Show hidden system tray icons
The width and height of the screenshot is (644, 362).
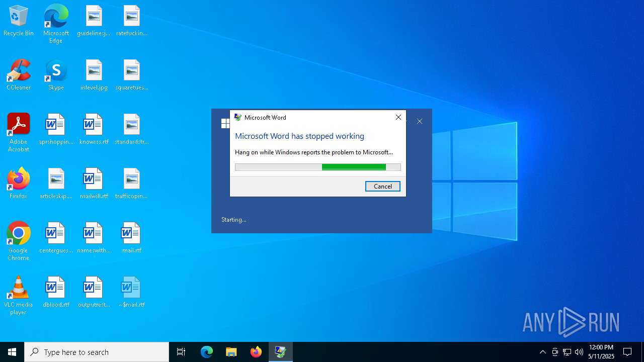542,352
